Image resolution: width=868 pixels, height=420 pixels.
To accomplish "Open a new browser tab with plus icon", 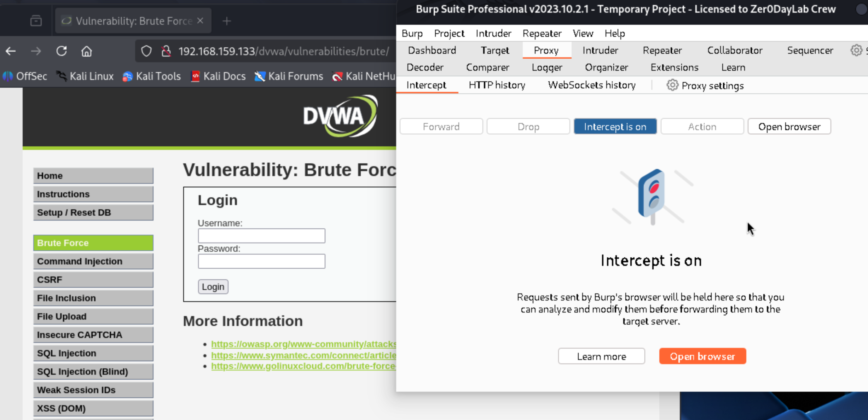I will tap(227, 21).
